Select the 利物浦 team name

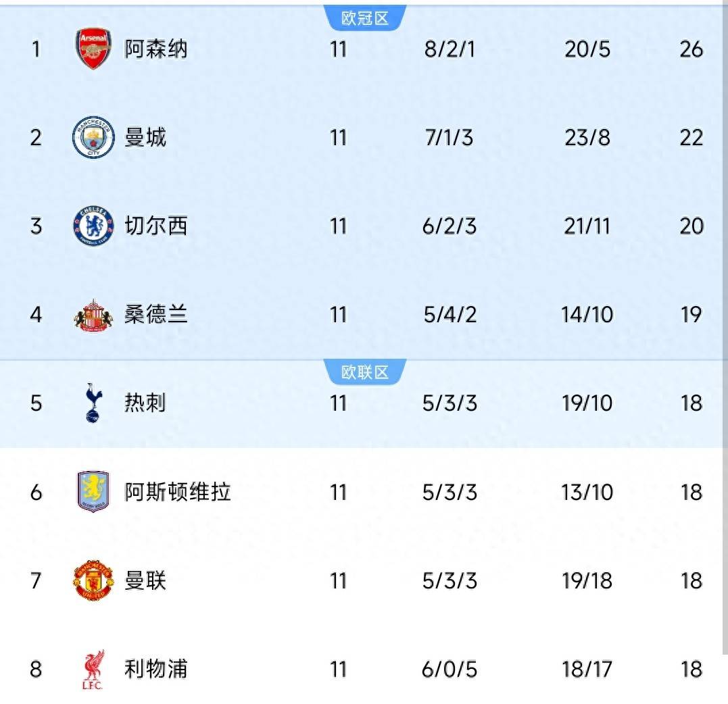coord(156,670)
